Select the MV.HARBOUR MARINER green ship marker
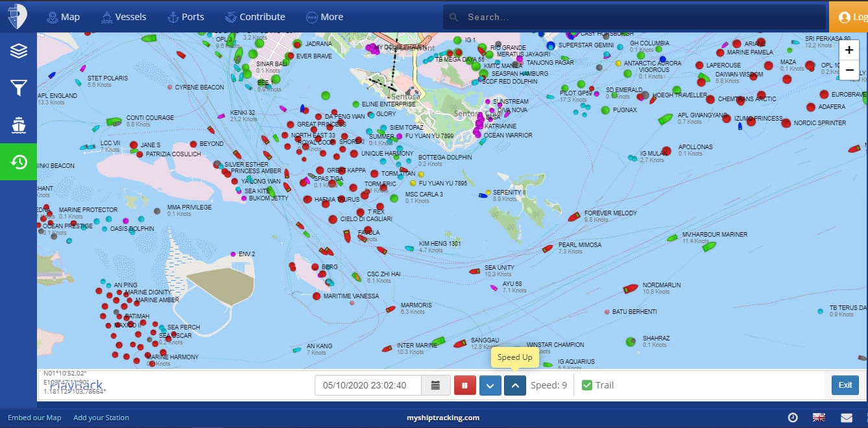 coord(673,238)
